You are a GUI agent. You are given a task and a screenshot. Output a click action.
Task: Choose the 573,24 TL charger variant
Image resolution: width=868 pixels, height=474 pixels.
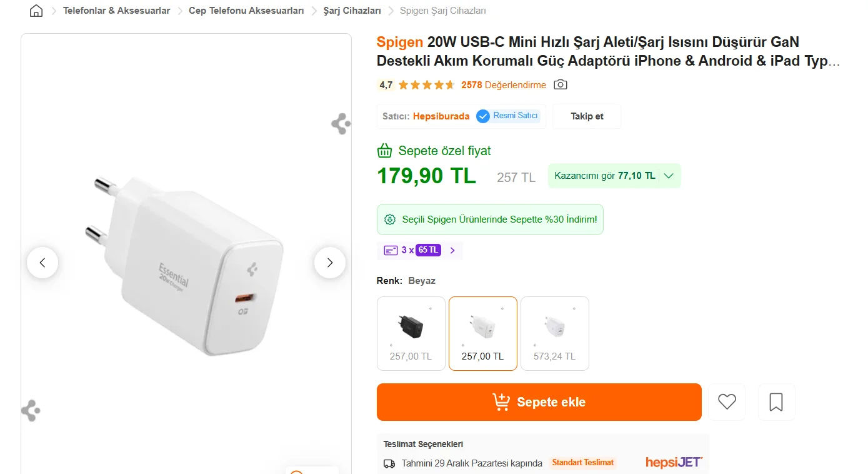[554, 333]
